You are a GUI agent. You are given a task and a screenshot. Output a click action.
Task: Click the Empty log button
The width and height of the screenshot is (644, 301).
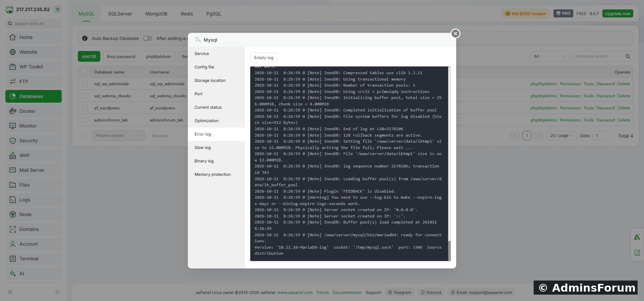pos(264,58)
